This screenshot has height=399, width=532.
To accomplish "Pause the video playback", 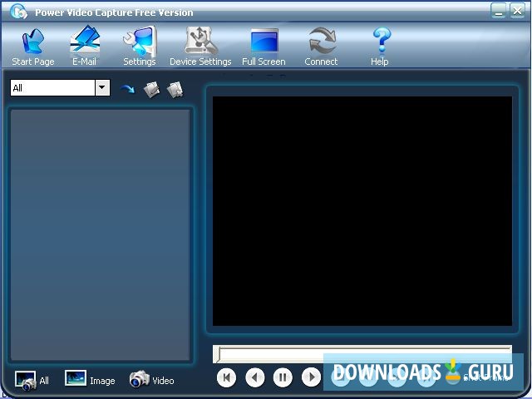I will pyautogui.click(x=283, y=377).
